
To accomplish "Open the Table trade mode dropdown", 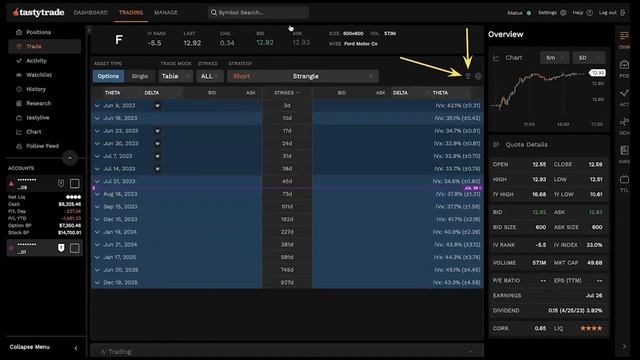I will pos(176,76).
